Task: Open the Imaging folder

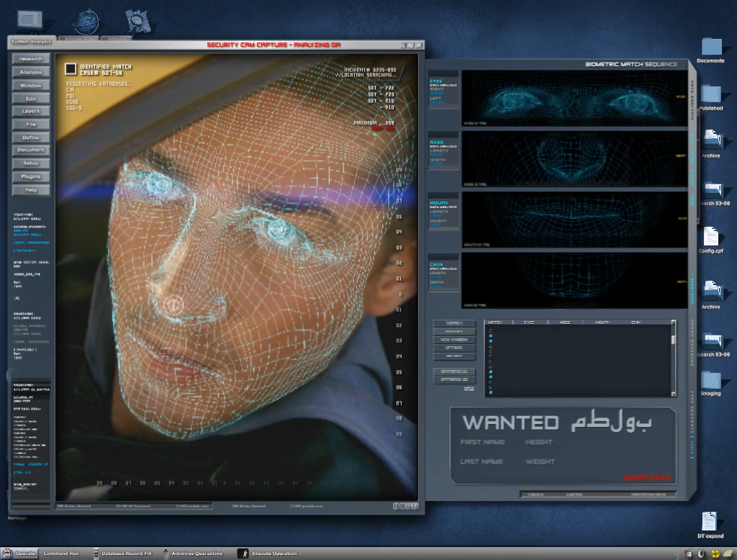Action: click(x=710, y=384)
